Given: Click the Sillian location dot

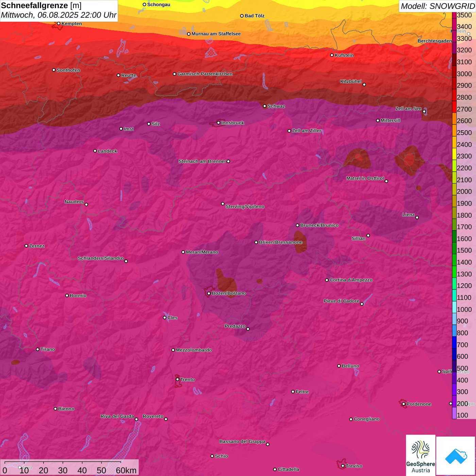Looking at the screenshot, I should click(x=368, y=235).
